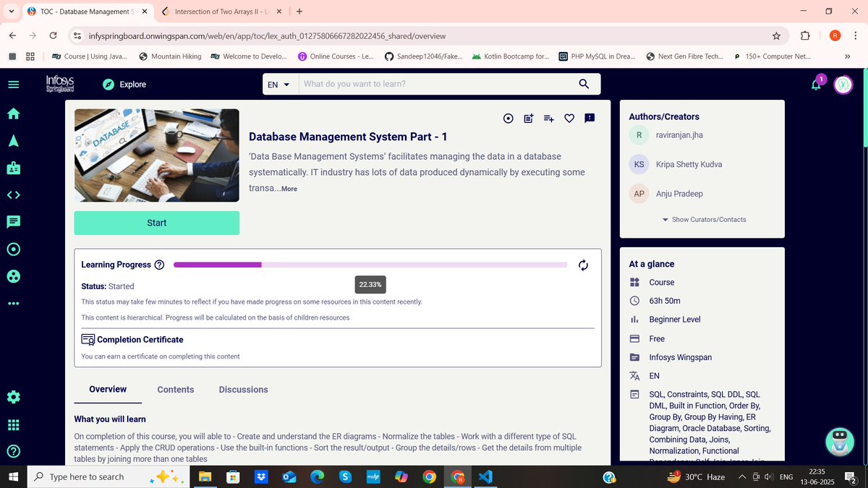Open the Windows Start menu

[13, 476]
